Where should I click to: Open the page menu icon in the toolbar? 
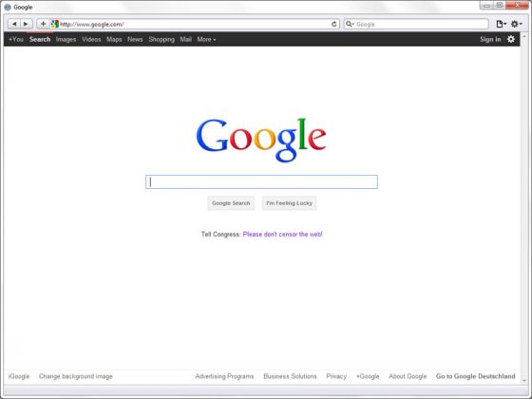point(501,24)
